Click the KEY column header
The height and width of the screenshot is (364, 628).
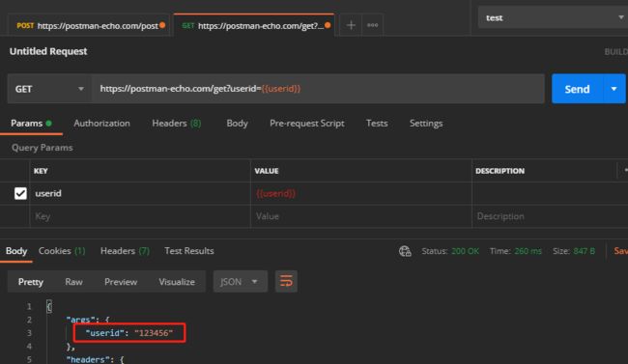[x=41, y=171]
